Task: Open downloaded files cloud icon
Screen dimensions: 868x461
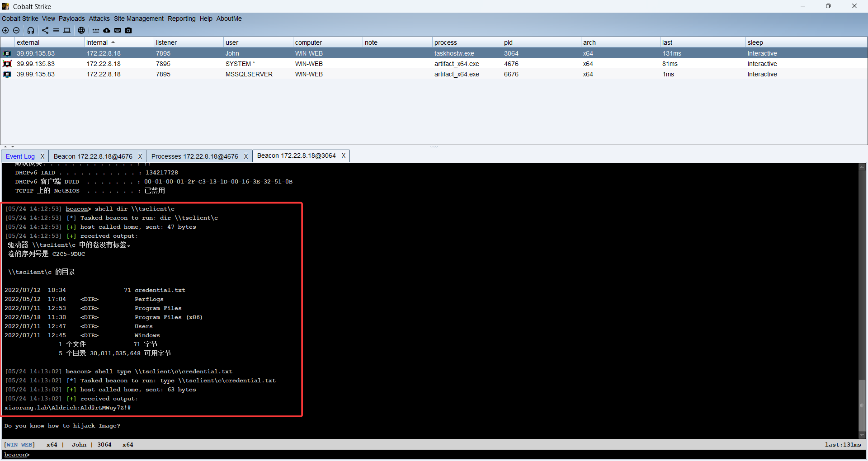Action: pyautogui.click(x=107, y=30)
